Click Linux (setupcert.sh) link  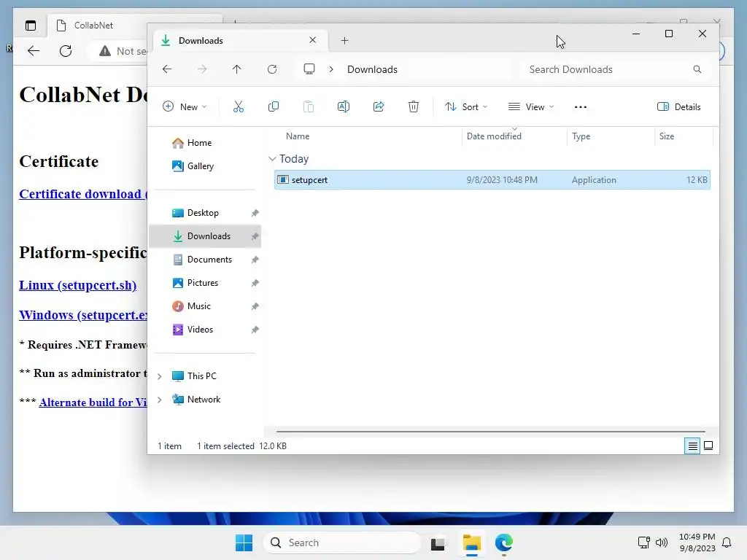(77, 285)
